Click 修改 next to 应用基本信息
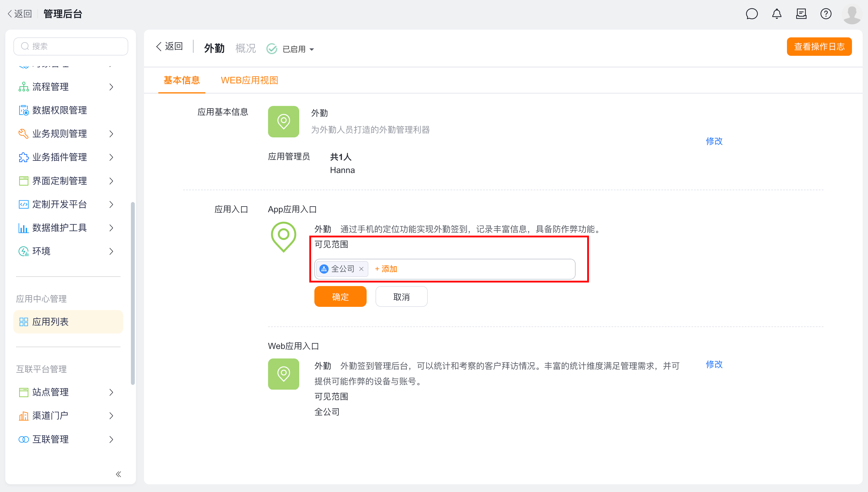Image resolution: width=868 pixels, height=492 pixels. pos(714,141)
